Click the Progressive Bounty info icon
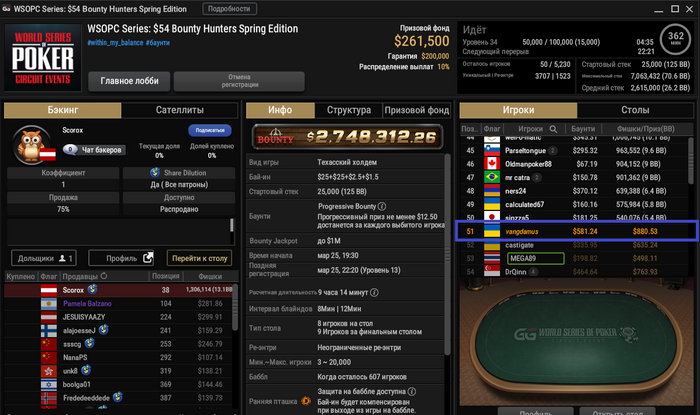 click(382, 206)
